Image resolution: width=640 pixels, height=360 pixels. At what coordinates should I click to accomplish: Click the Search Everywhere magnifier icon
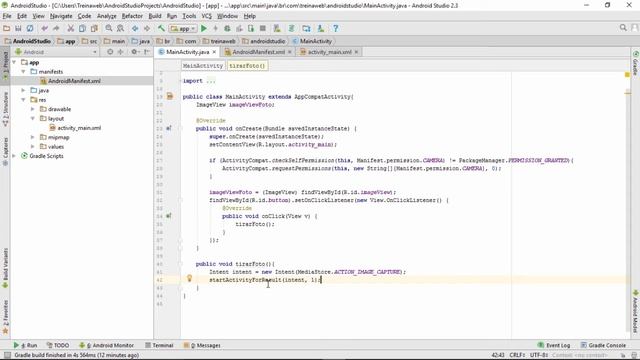tap(623, 28)
